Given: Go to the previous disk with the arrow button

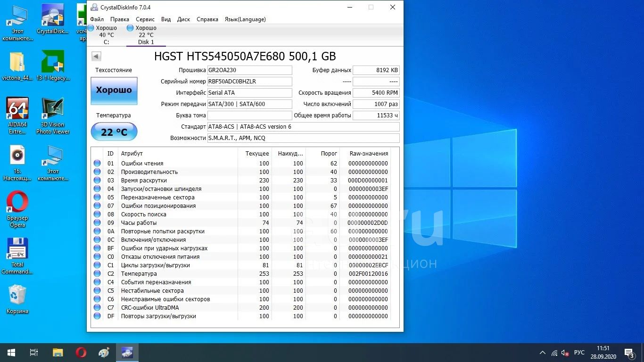Looking at the screenshot, I should point(96,57).
